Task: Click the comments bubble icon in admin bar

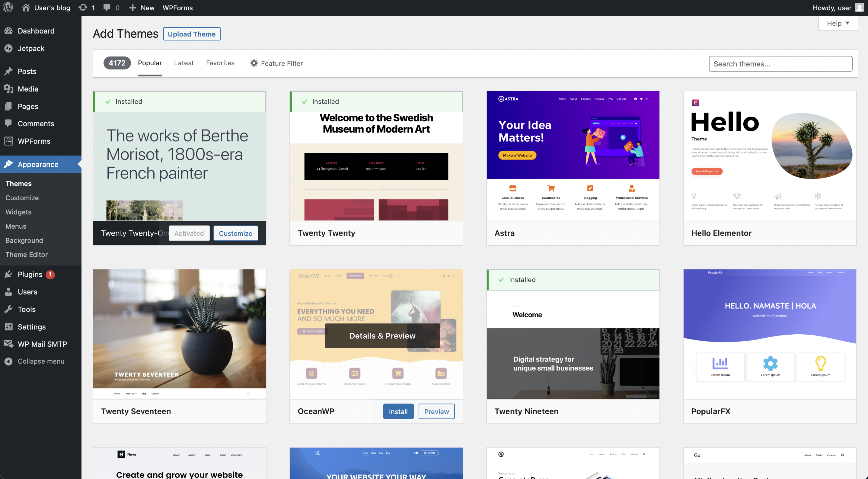Action: [x=107, y=8]
